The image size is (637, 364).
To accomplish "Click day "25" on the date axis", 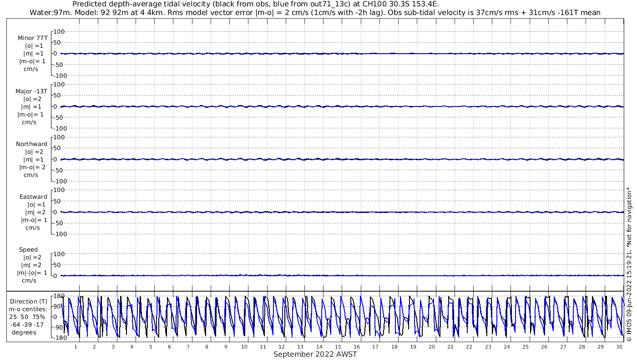I will pos(526,347).
